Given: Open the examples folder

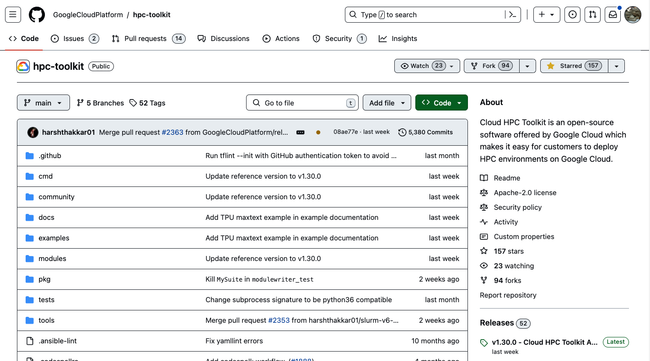Looking at the screenshot, I should coord(54,238).
